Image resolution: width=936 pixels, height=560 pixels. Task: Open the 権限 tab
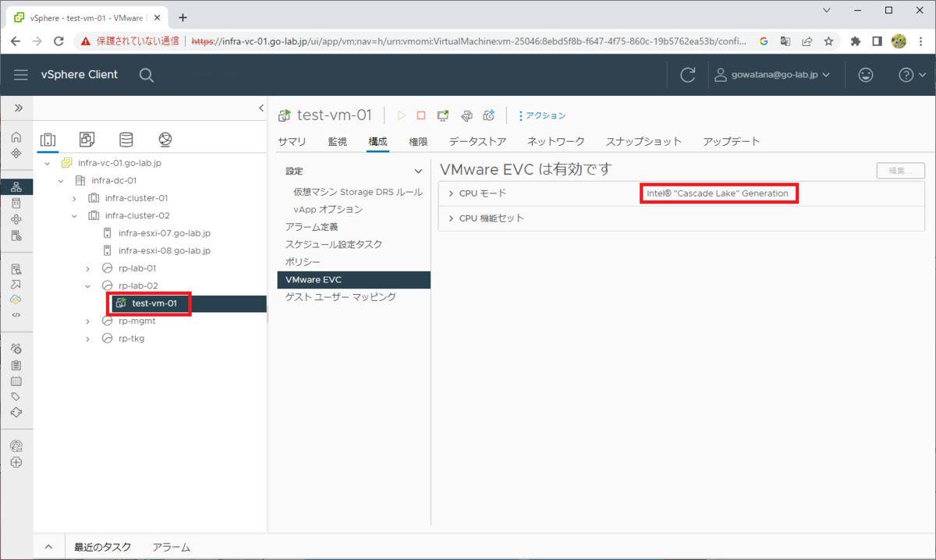pos(418,141)
